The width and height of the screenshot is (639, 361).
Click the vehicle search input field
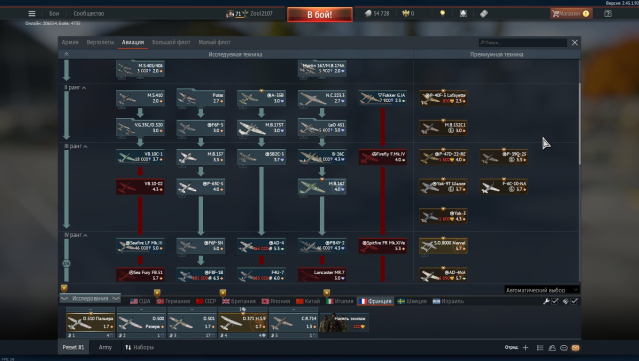pos(523,42)
